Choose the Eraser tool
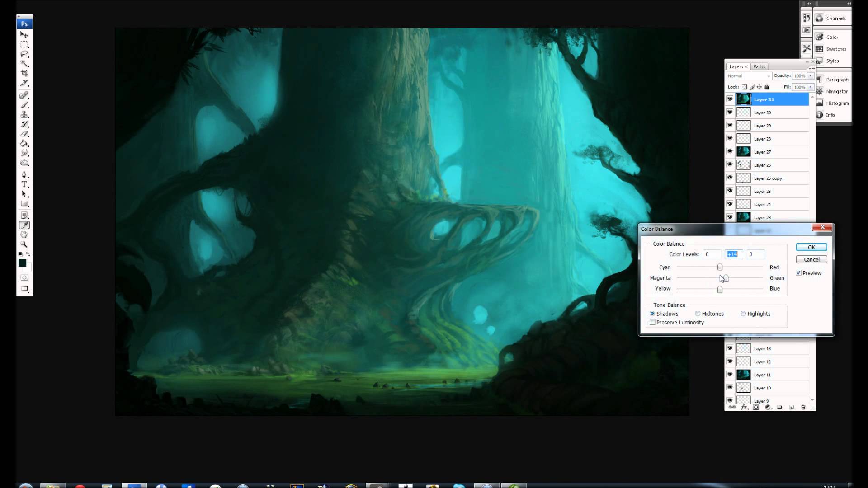868x488 pixels. pos(24,134)
